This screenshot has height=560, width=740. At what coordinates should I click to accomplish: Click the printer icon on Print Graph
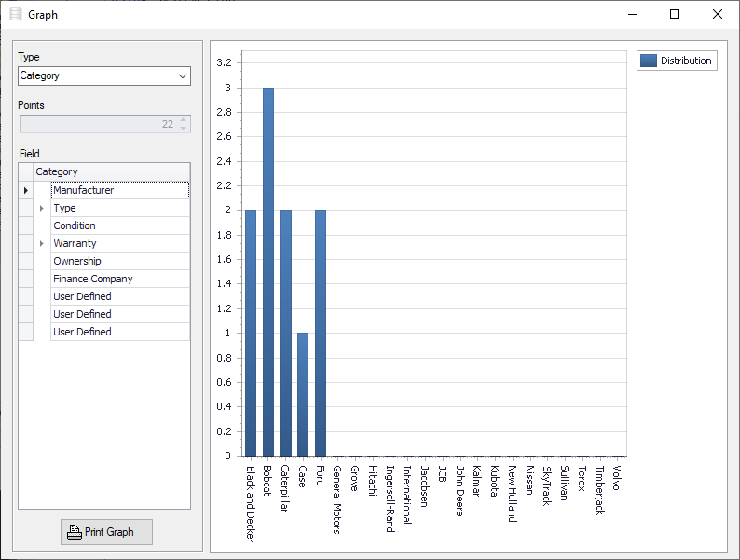click(x=75, y=532)
